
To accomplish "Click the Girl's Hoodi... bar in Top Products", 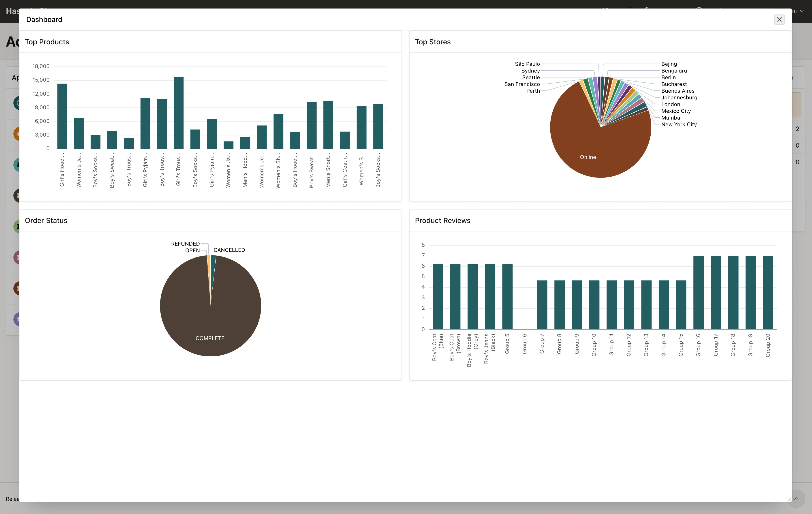I will click(62, 116).
